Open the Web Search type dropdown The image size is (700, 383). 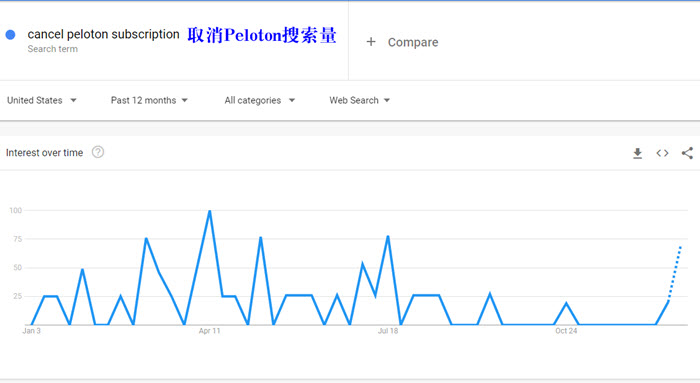tap(360, 100)
